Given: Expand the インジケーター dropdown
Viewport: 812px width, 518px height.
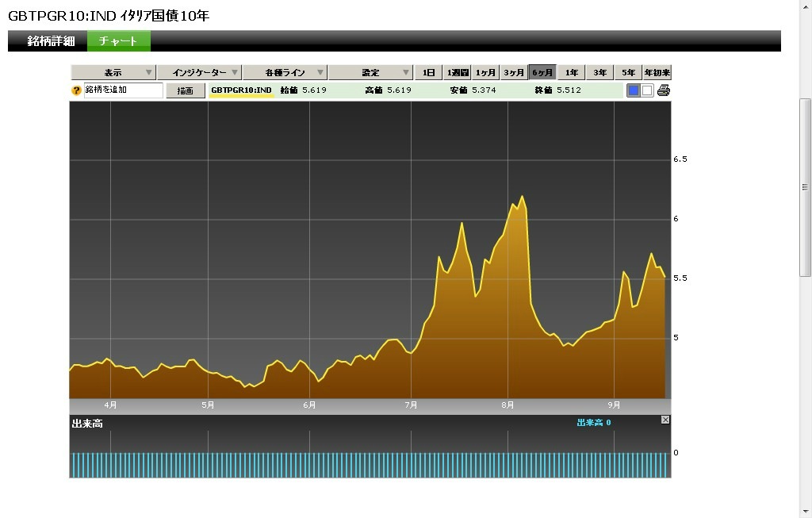Looking at the screenshot, I should tap(199, 73).
